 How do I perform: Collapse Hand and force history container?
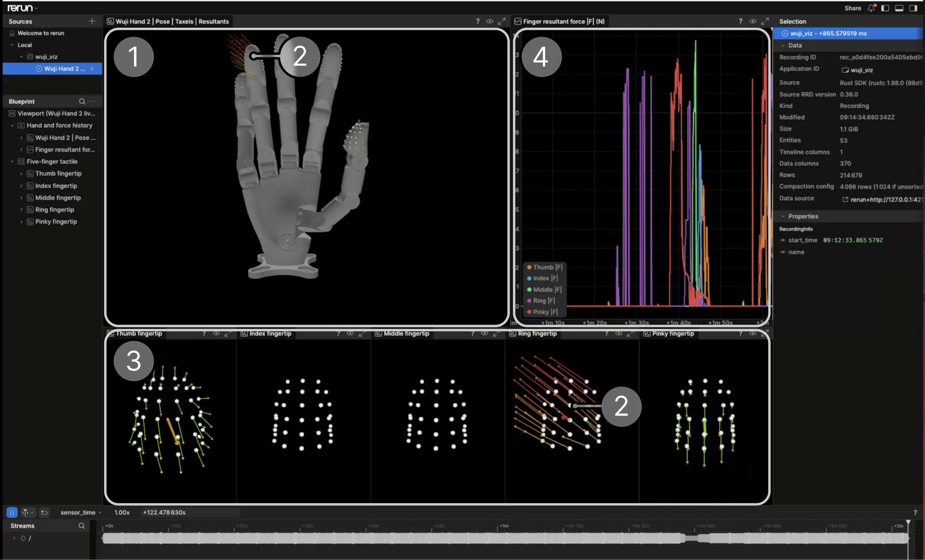(12, 125)
